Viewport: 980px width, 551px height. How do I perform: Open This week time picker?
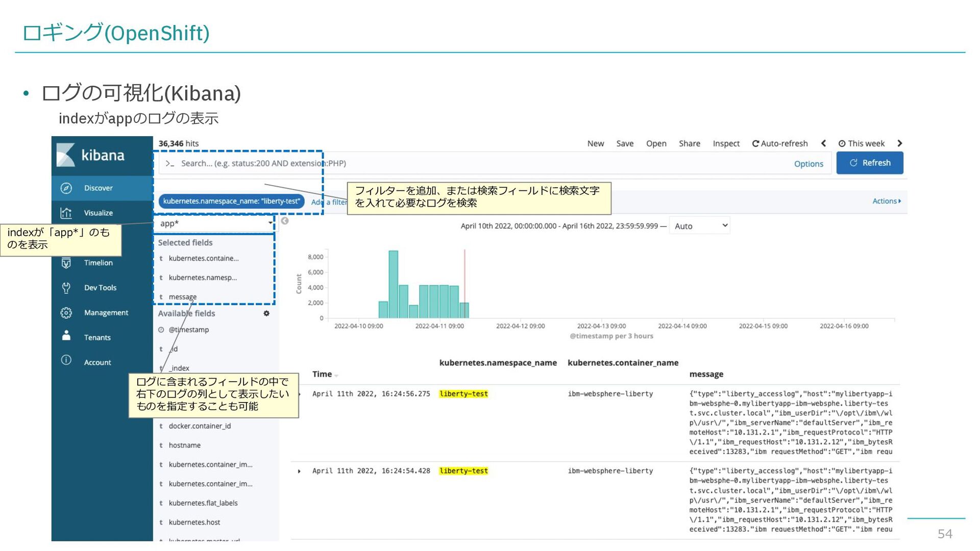point(862,143)
